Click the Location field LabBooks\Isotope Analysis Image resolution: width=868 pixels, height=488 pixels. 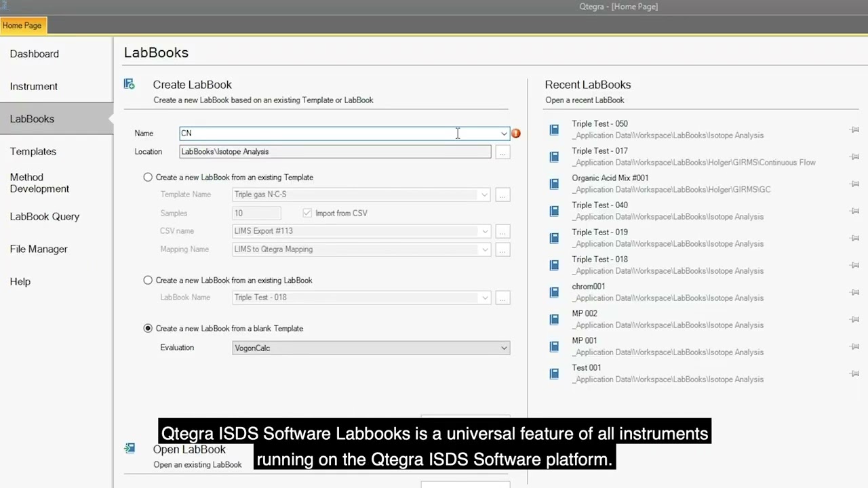point(335,152)
